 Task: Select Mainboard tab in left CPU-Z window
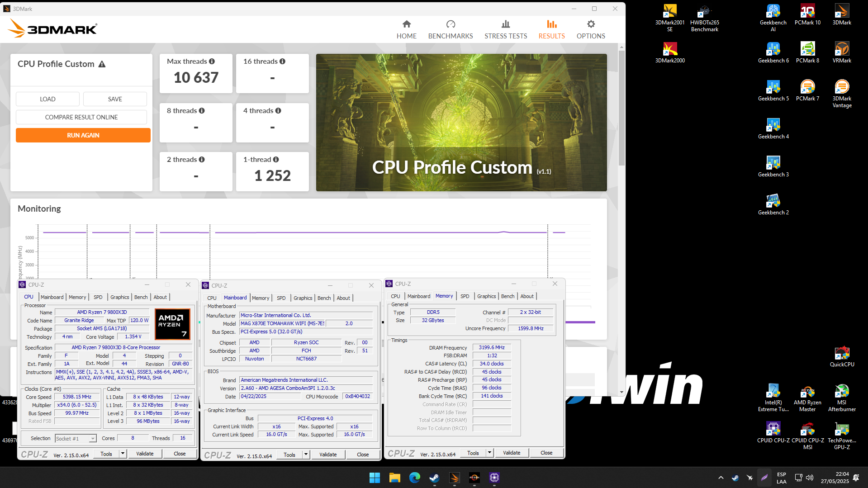(52, 297)
